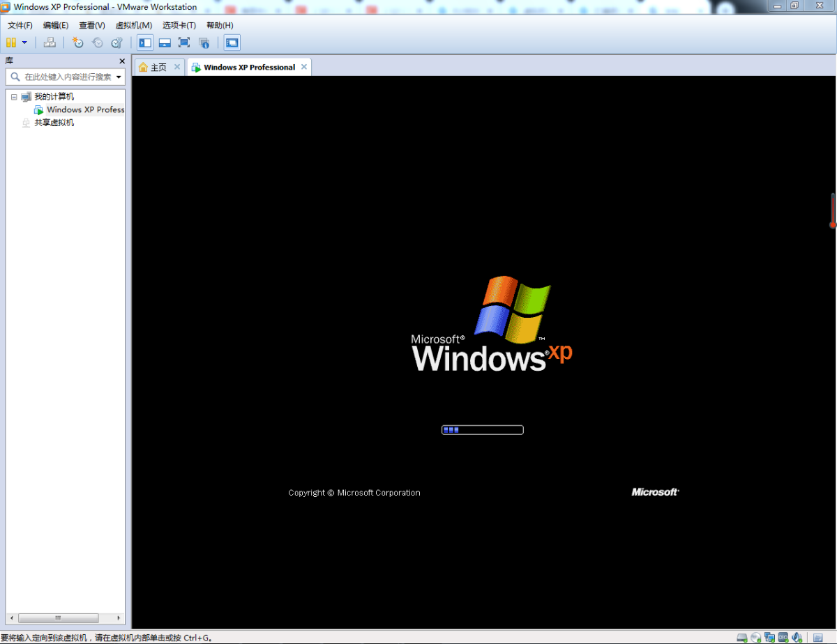Image resolution: width=837 pixels, height=644 pixels.
Task: Open the 文件(F) menu
Action: tap(20, 25)
